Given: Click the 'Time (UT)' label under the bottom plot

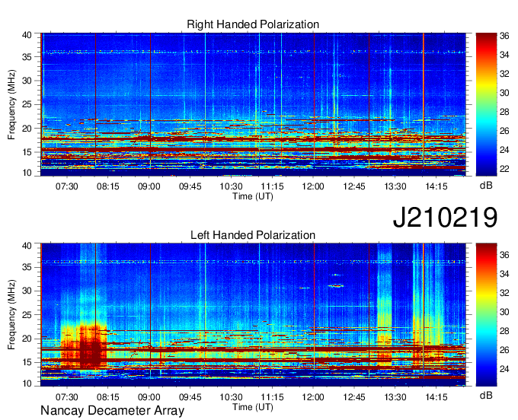Looking at the screenshot, I should pyautogui.click(x=253, y=407).
